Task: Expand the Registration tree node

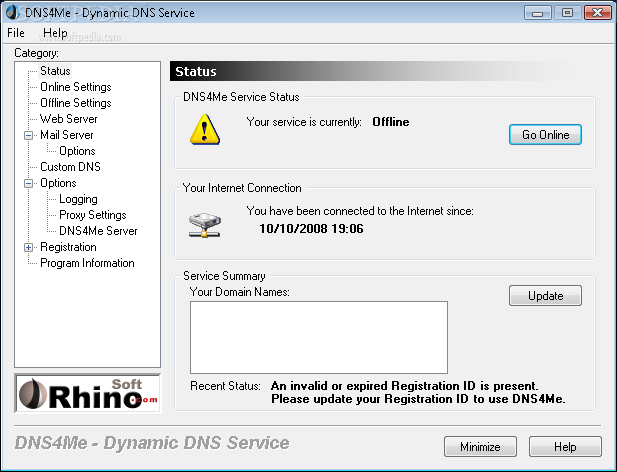Action: pos(28,247)
